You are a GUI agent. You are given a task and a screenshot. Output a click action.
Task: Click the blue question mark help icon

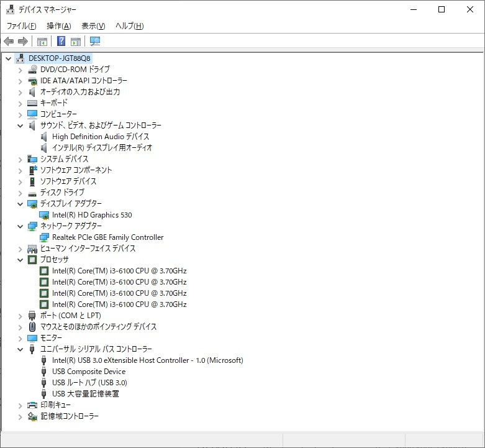click(61, 41)
